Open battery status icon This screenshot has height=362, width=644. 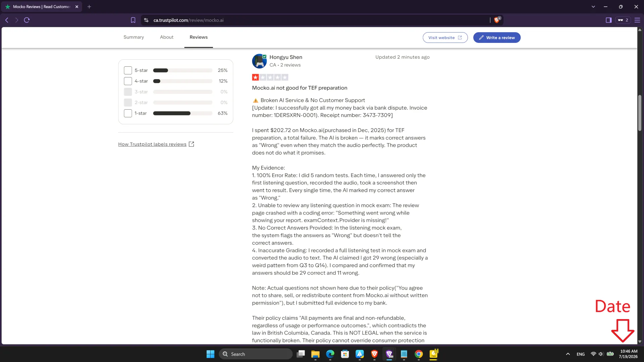click(610, 354)
